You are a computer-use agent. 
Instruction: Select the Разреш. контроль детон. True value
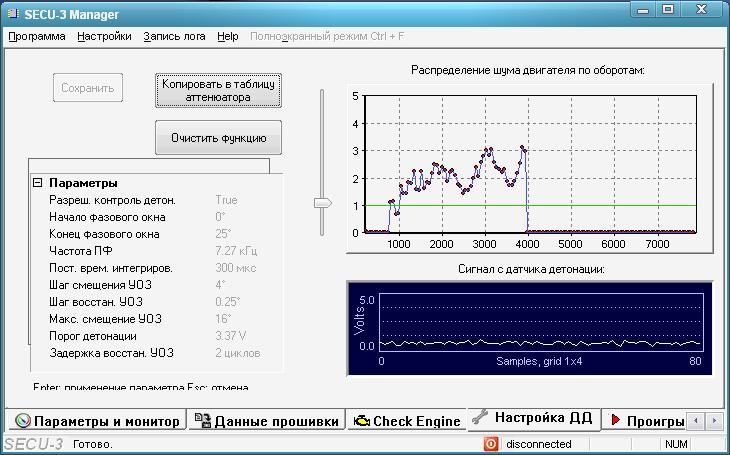226,200
